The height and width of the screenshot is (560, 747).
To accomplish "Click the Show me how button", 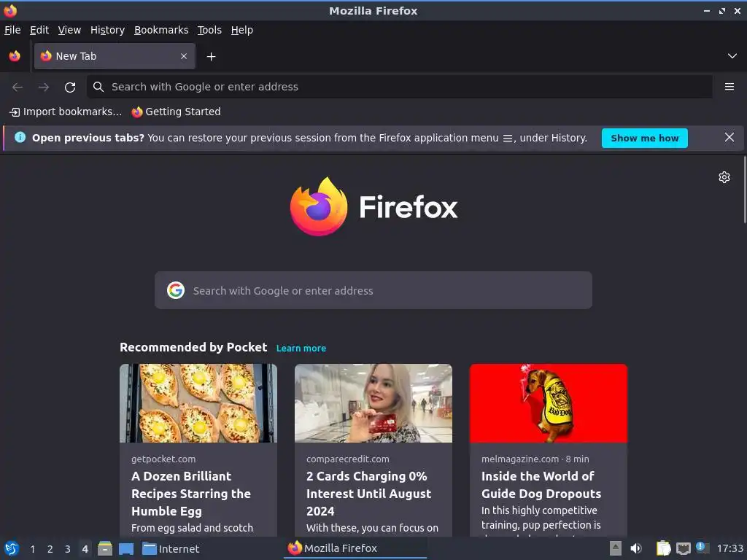I will tap(644, 138).
